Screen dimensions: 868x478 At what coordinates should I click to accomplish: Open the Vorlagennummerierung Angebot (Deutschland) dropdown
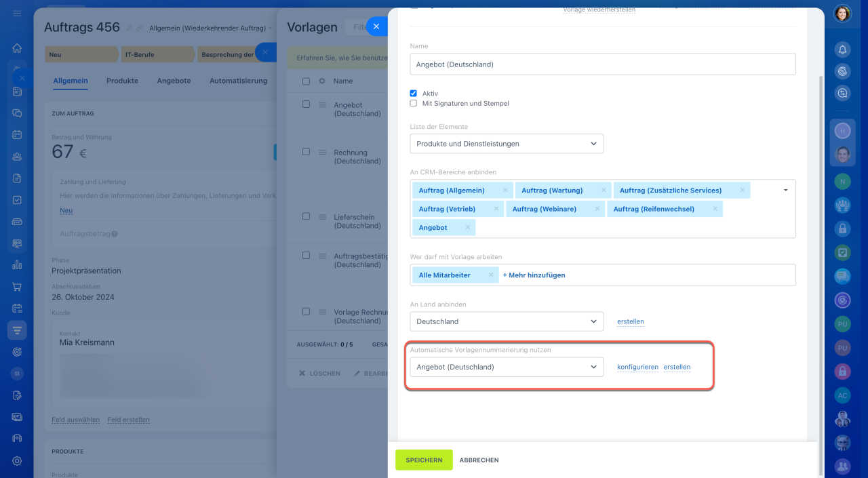(507, 367)
